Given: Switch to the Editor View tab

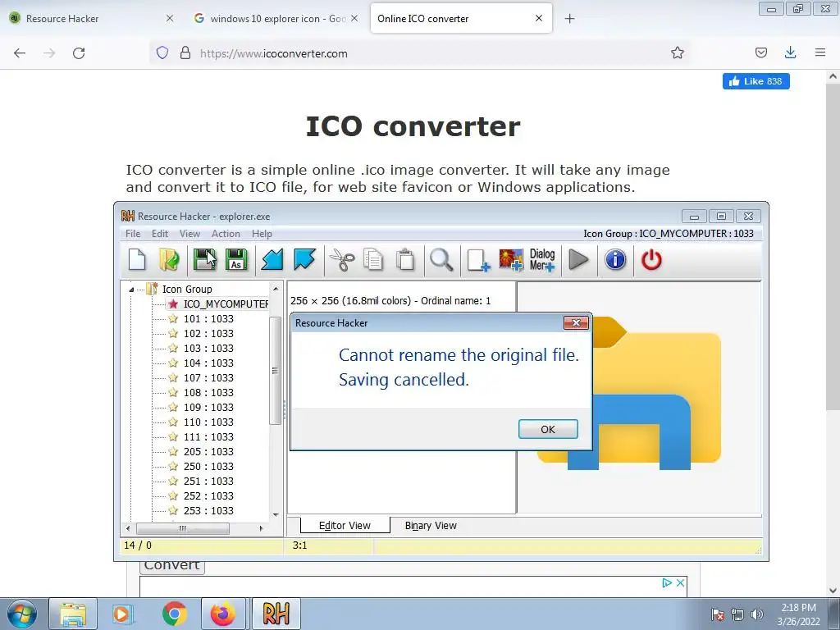Looking at the screenshot, I should 345,526.
